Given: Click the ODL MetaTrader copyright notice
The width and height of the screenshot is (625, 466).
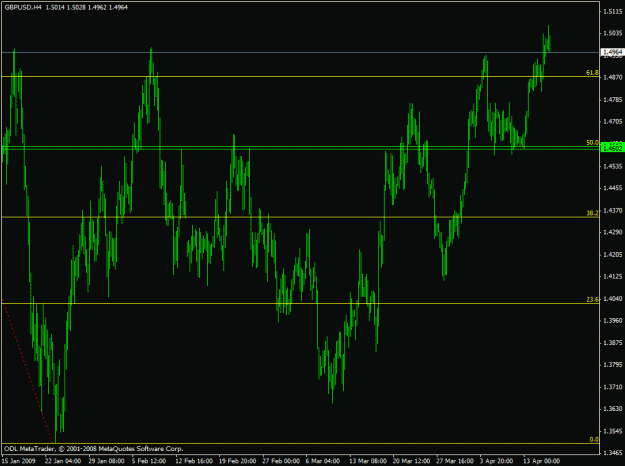Looking at the screenshot, I should click(x=94, y=449).
